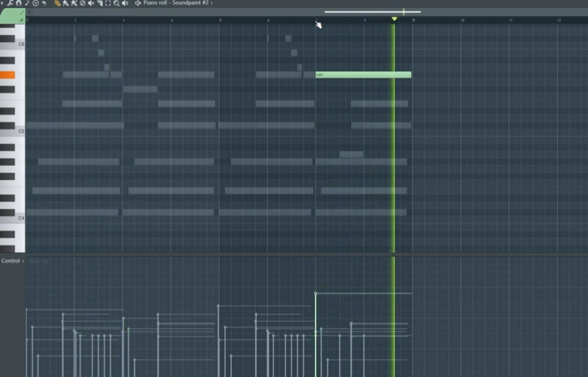Screen dimensions: 588x377
Task: Select the dashed-rectangle Select tool
Action: click(x=108, y=3)
